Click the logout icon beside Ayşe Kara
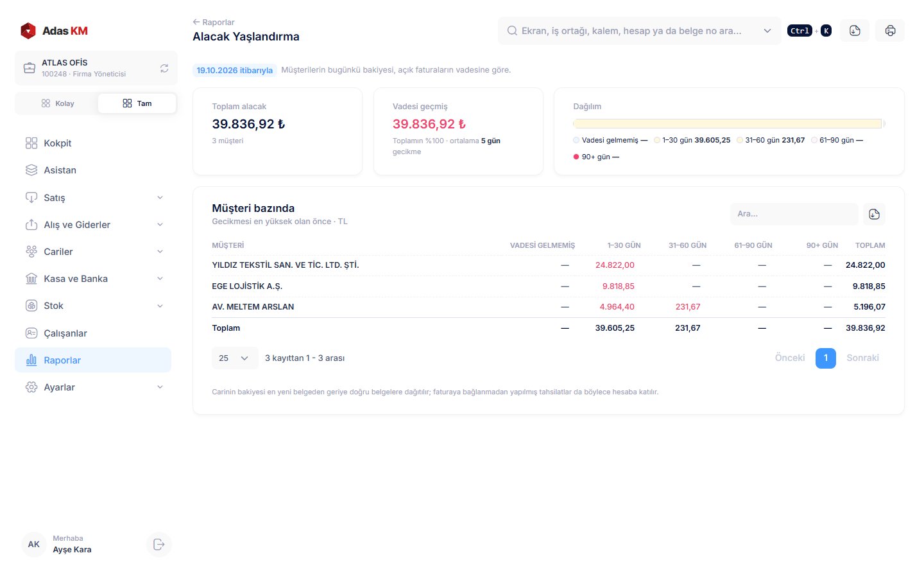This screenshot has width=924, height=578. click(x=159, y=545)
